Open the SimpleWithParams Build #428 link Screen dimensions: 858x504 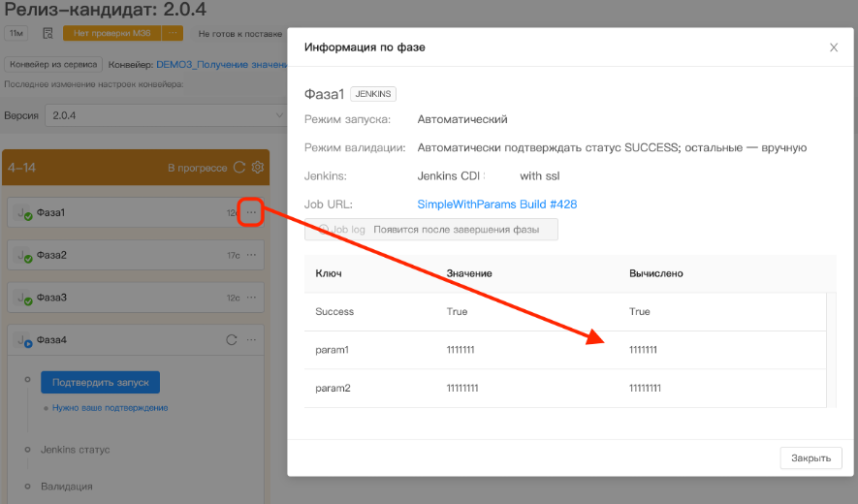(496, 205)
